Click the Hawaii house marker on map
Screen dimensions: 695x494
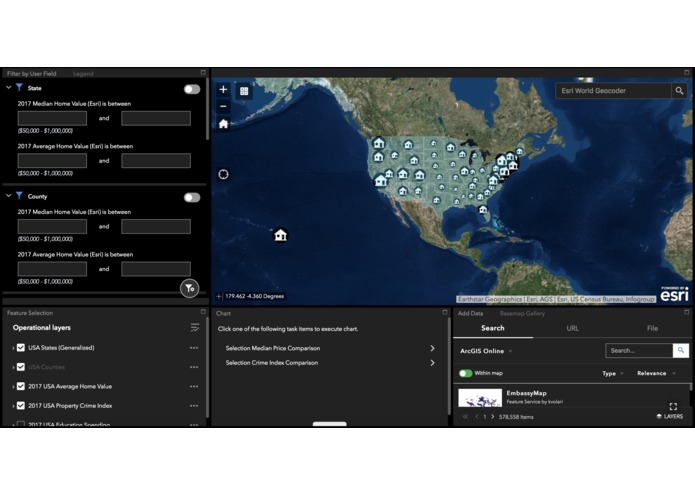(x=280, y=235)
